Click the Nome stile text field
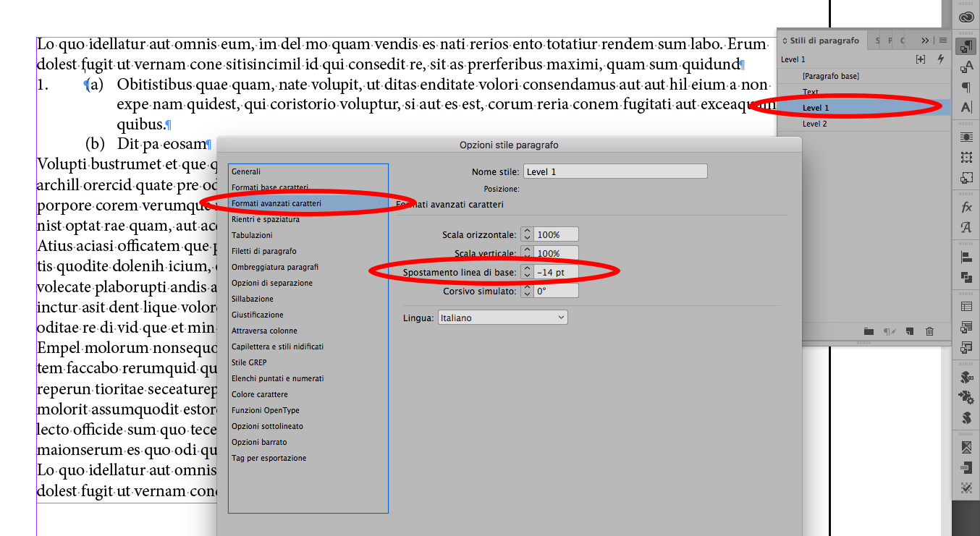The image size is (980, 536). [615, 171]
